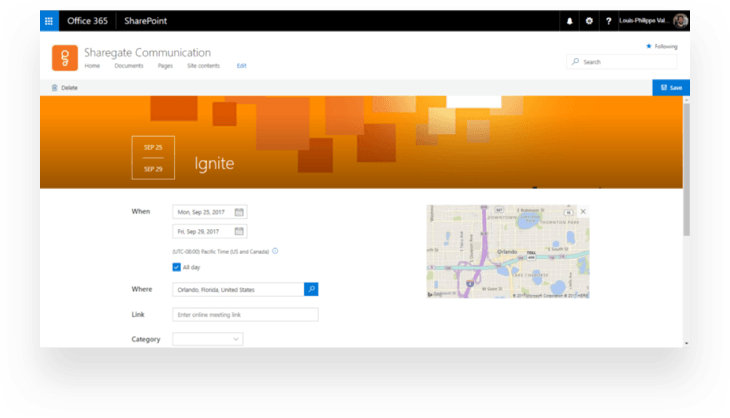This screenshot has width=730, height=418.
Task: Open the Pages navigation item
Action: [165, 66]
